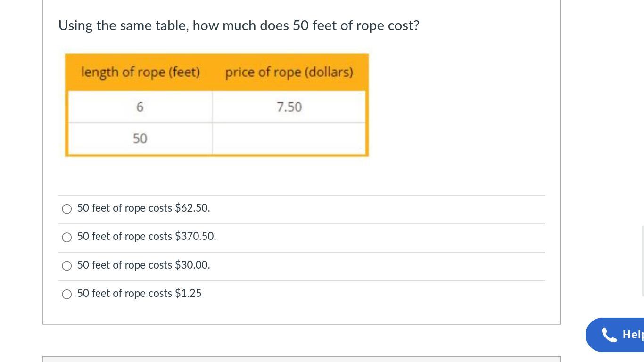This screenshot has width=644, height=362.
Task: Select the radio button for $62.50
Action: 67,209
